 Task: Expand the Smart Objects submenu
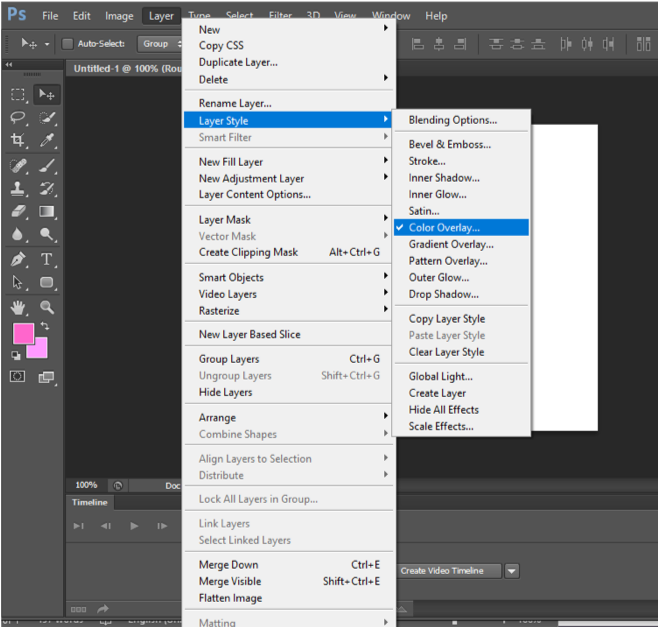coord(288,277)
